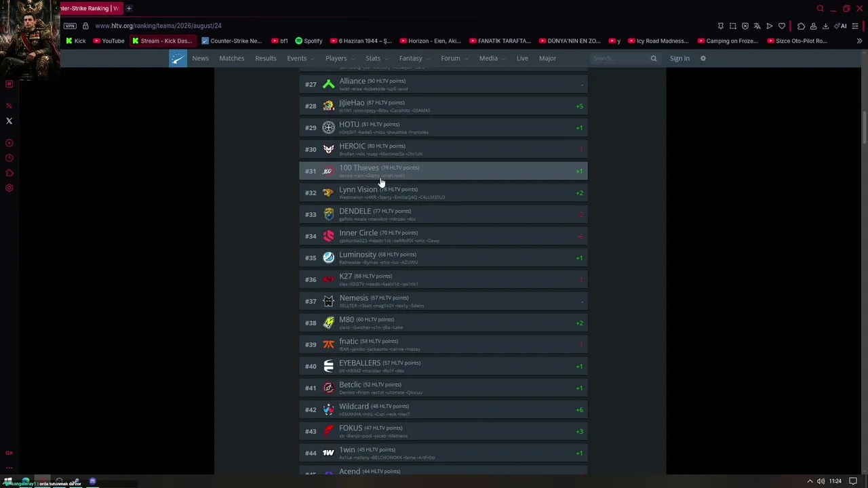Click the Sign in link
The height and width of the screenshot is (488, 868).
pyautogui.click(x=679, y=58)
